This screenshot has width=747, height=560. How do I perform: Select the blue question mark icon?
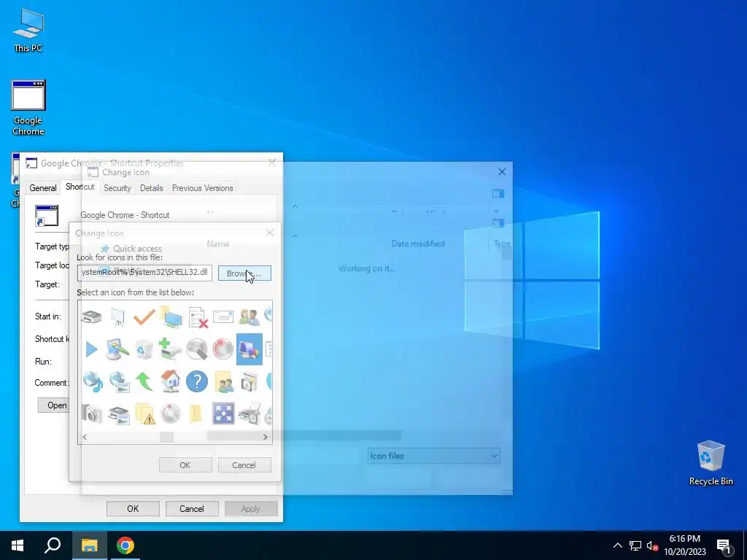(x=197, y=381)
